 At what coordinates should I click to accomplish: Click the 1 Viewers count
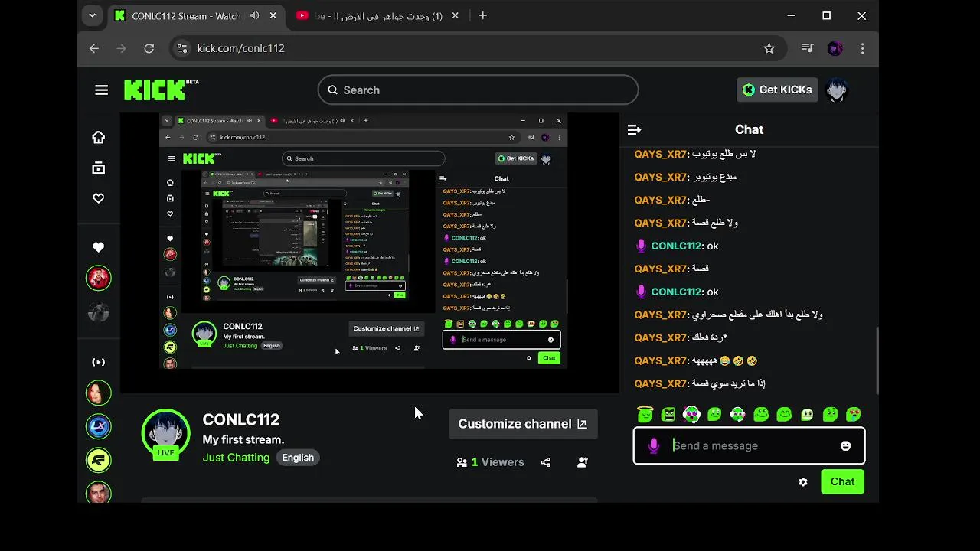pos(491,462)
